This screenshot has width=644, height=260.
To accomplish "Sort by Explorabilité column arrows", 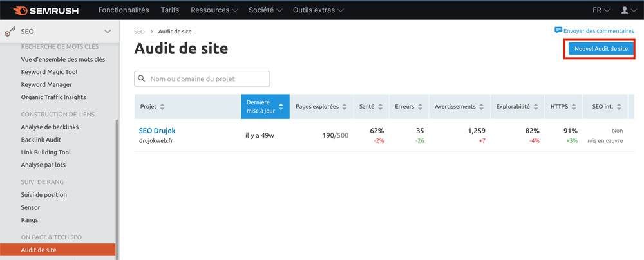I will pyautogui.click(x=536, y=107).
